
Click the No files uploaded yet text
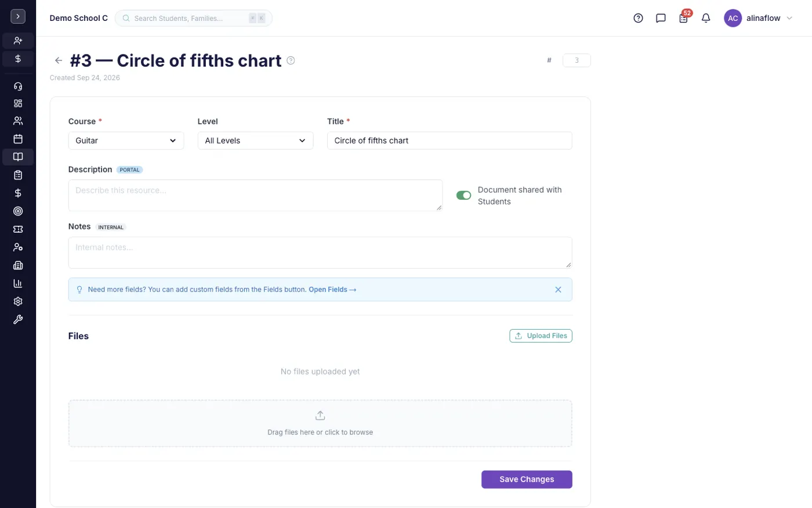(x=320, y=372)
